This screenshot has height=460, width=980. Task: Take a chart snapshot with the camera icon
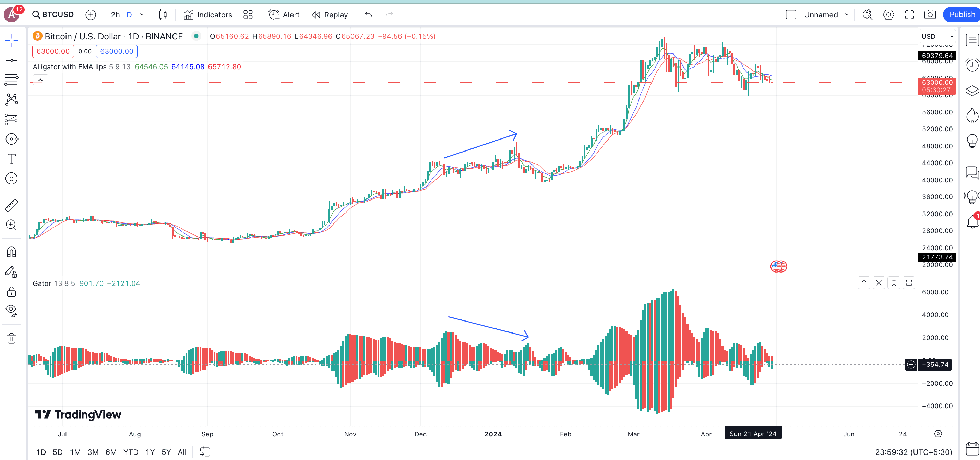click(930, 15)
